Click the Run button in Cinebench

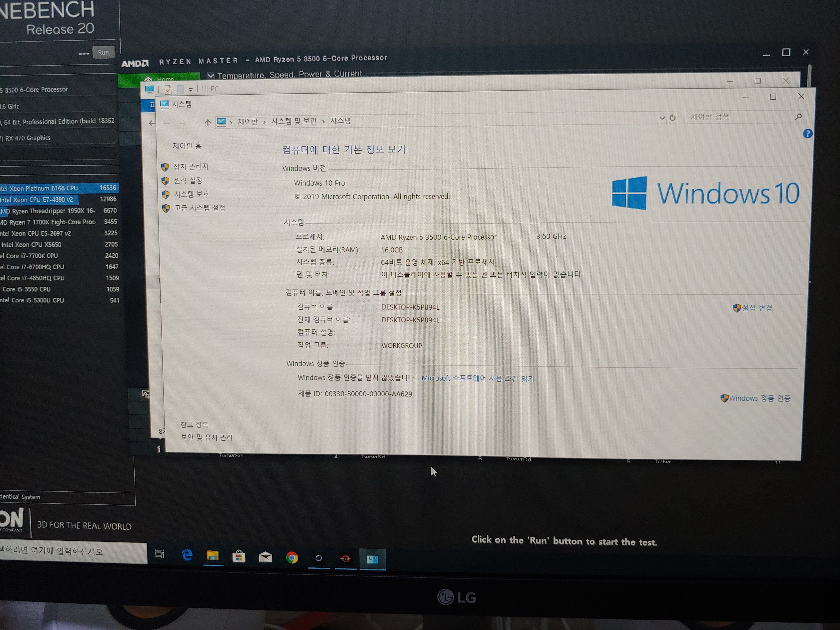tap(103, 52)
